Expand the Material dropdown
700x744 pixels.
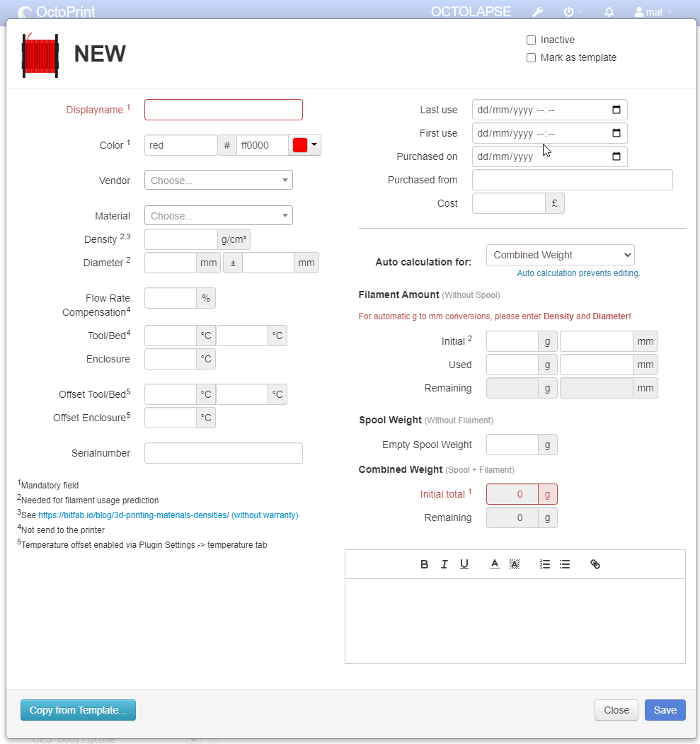219,215
